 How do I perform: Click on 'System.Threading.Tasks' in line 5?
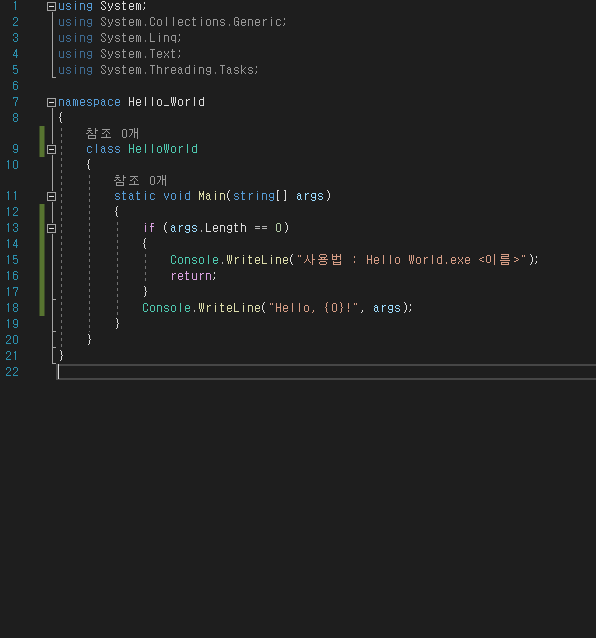tap(179, 70)
